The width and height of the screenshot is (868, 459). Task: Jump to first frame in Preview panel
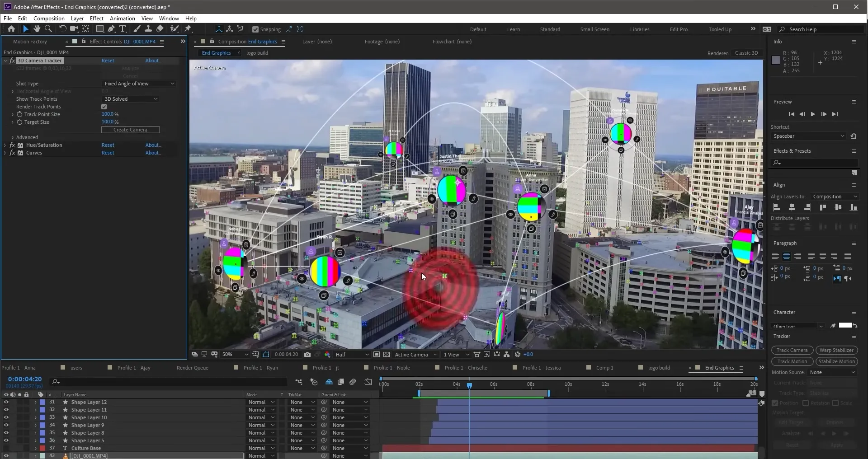coord(791,114)
